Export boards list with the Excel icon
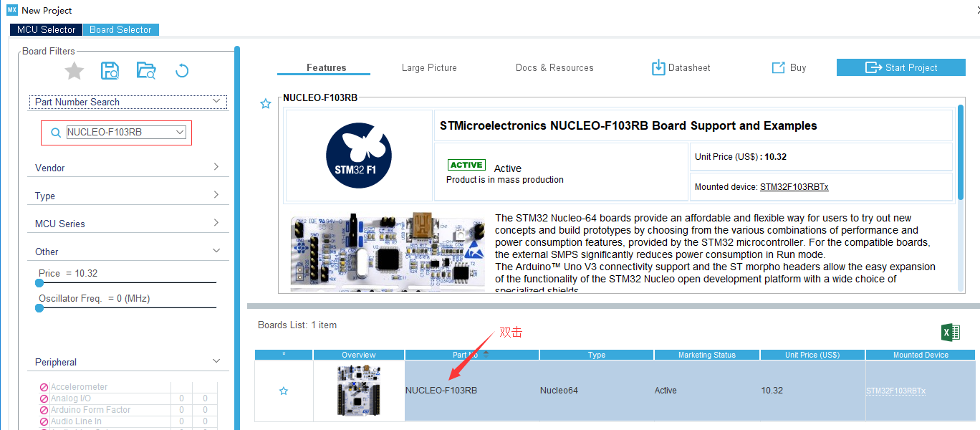The image size is (980, 430). [950, 332]
